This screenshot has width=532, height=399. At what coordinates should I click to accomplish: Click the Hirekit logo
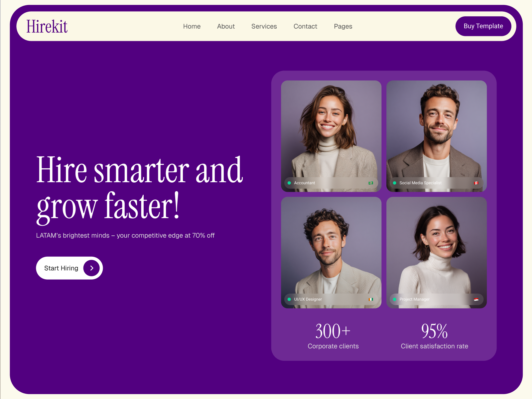(x=47, y=26)
